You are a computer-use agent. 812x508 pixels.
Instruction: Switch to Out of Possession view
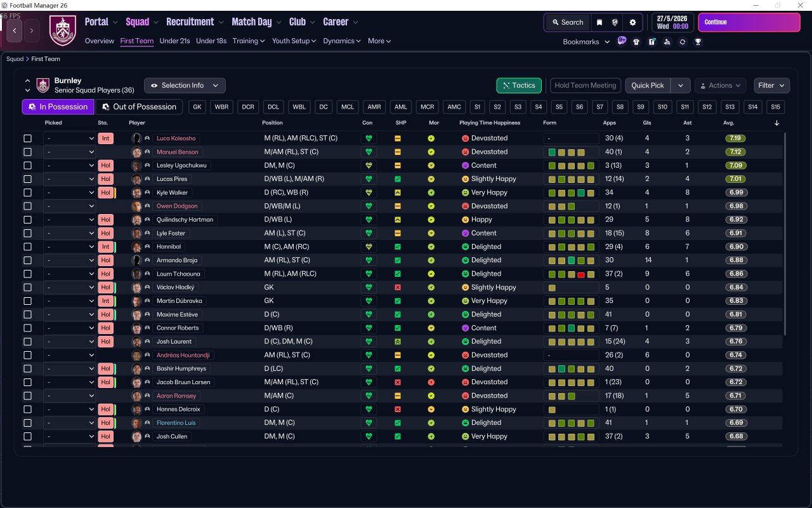coord(139,107)
